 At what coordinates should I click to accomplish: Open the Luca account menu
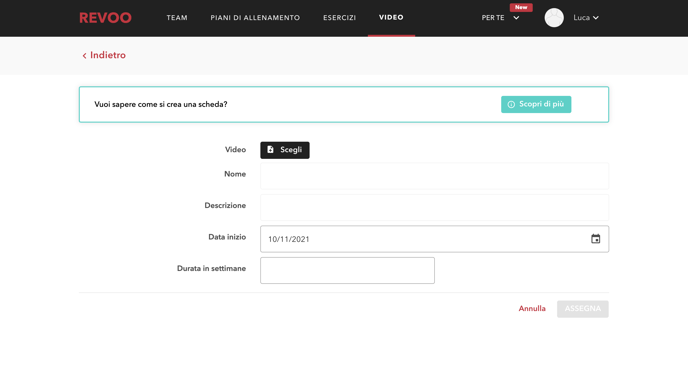586,18
